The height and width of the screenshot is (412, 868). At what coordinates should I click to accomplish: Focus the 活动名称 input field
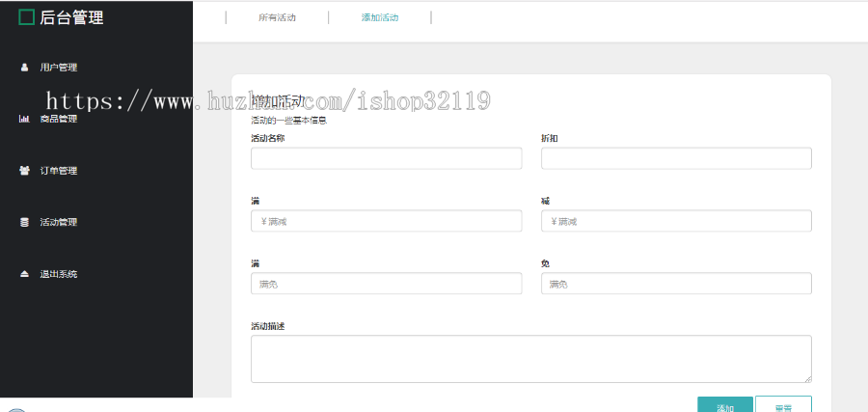click(x=387, y=158)
